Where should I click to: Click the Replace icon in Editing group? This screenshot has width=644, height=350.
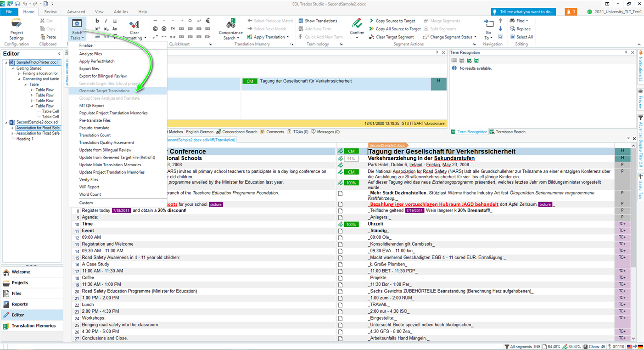(x=512, y=29)
